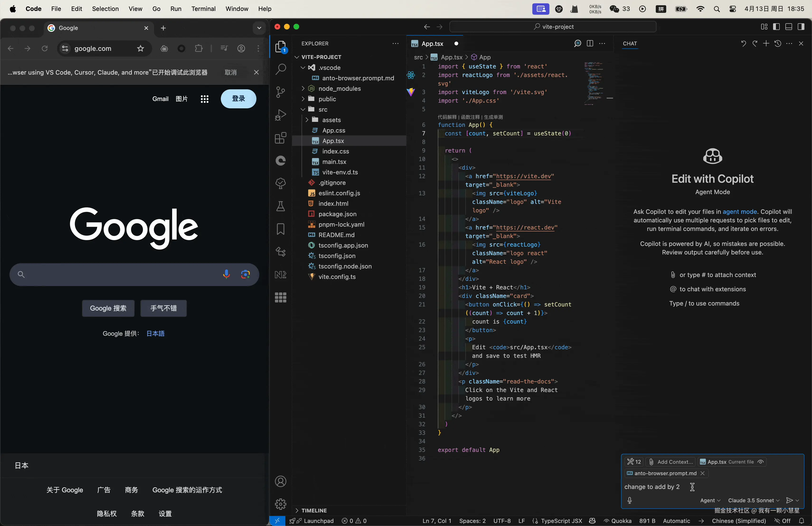Show chat history in Chat panel
812x526 pixels.
(778, 43)
